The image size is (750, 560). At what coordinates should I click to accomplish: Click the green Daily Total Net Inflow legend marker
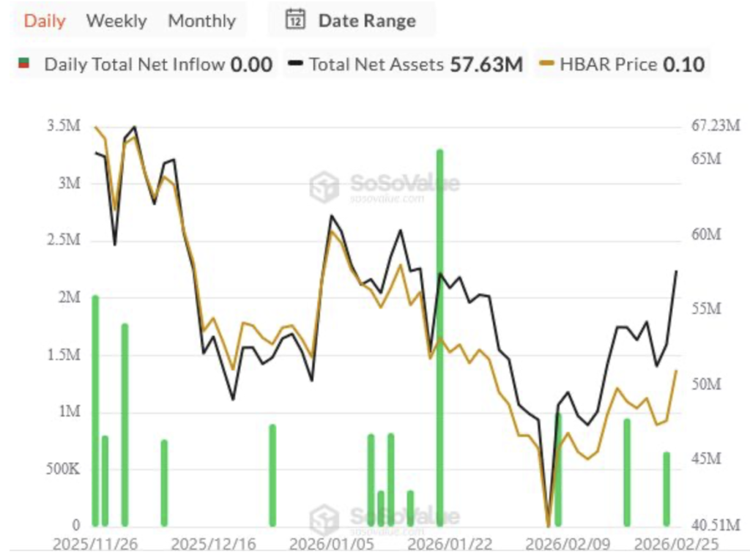click(24, 64)
